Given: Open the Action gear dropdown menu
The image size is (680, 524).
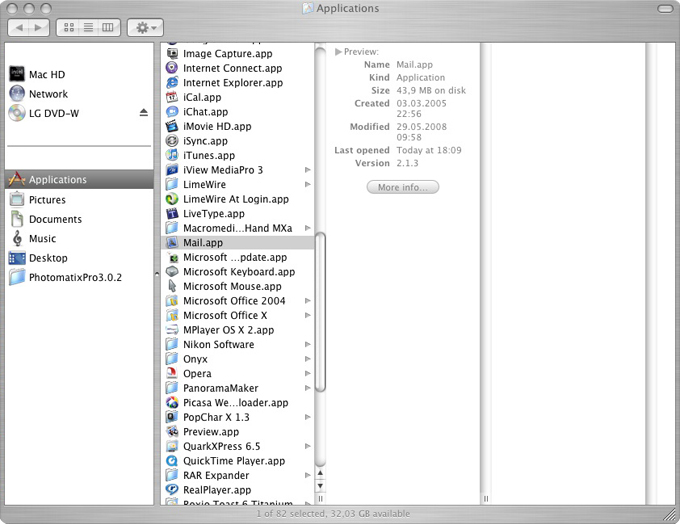Looking at the screenshot, I should click(x=145, y=28).
